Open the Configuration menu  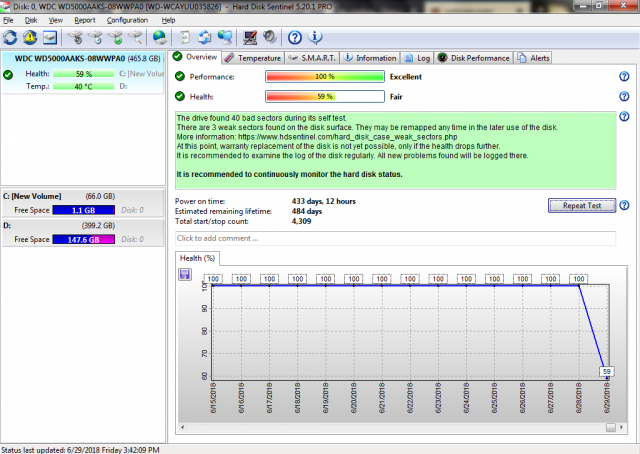(x=127, y=20)
